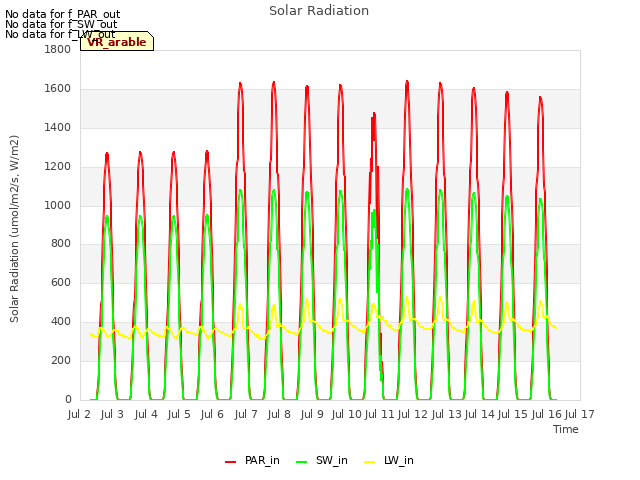The width and height of the screenshot is (640, 480).
Task: Click the Jul 7 x-axis label
Action: (x=246, y=414)
